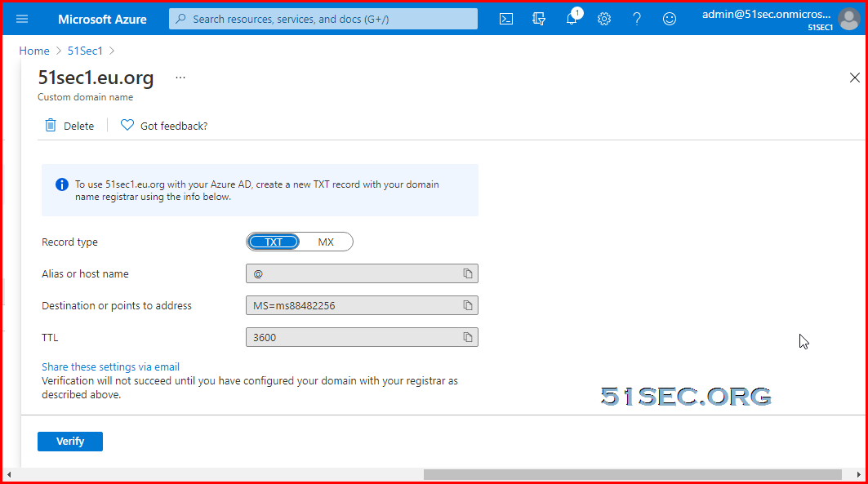Image resolution: width=868 pixels, height=484 pixels.
Task: Click the Alias or host name field
Action: (x=362, y=273)
